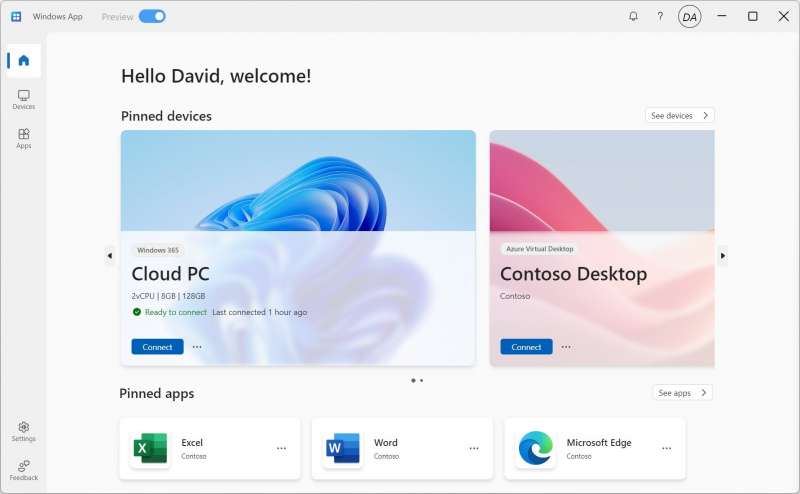Click the Windows 365 badge label
800x494 pixels.
[x=158, y=250]
